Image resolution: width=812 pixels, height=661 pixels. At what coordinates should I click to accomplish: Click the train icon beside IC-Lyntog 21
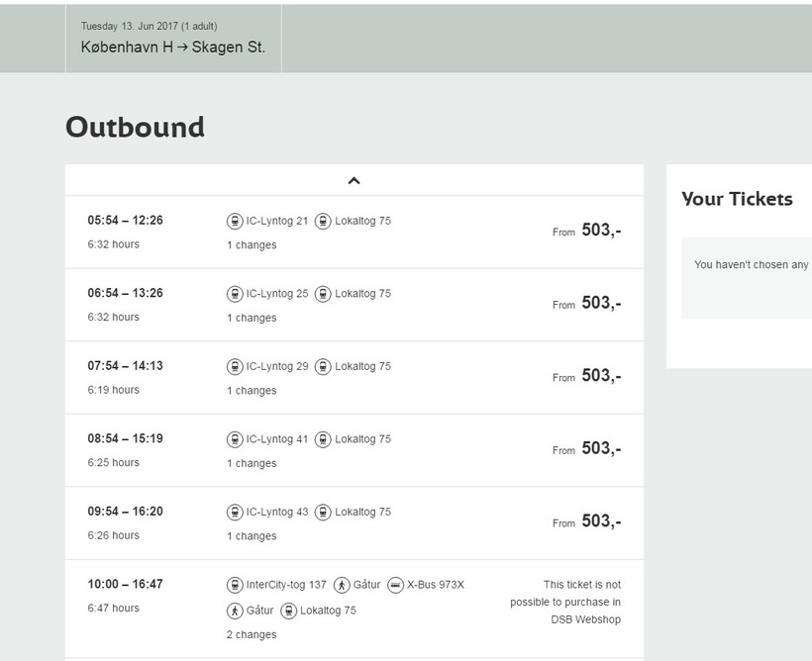pos(235,221)
